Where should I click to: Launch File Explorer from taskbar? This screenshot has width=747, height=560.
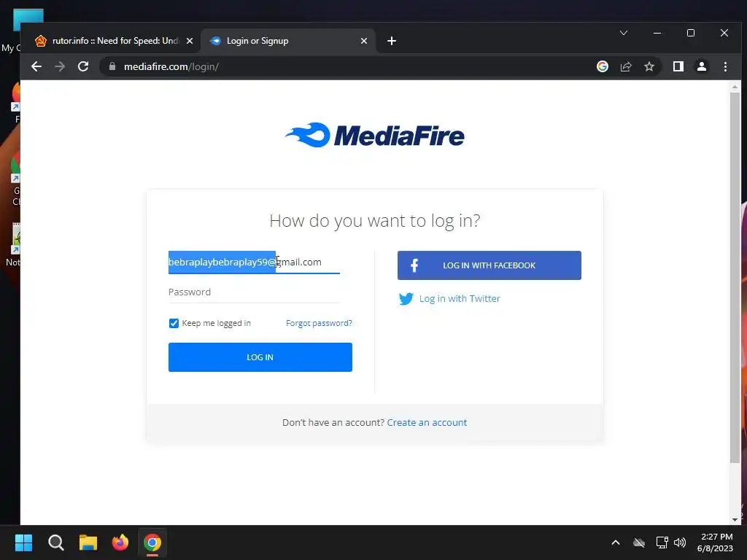point(88,542)
